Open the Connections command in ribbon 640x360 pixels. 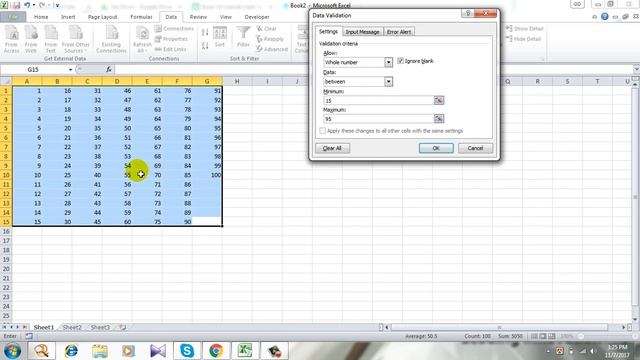click(174, 29)
